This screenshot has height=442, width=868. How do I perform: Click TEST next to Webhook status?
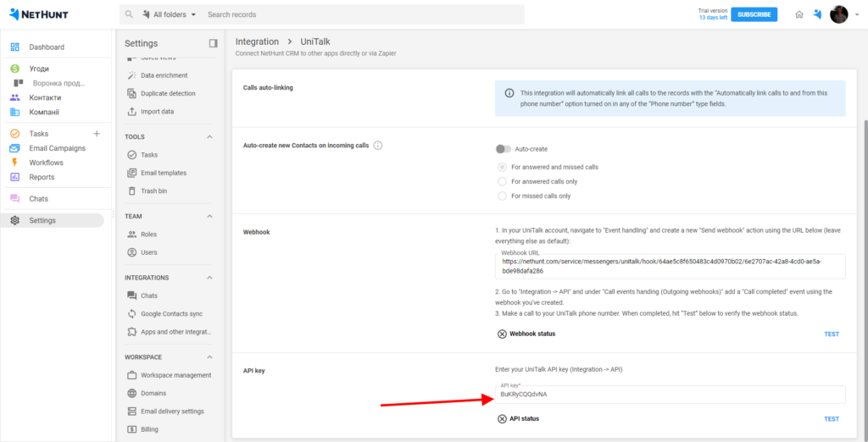coord(831,334)
